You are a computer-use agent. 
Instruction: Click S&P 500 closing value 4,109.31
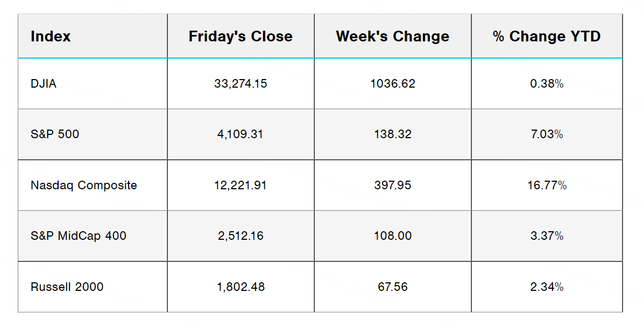[x=240, y=134]
